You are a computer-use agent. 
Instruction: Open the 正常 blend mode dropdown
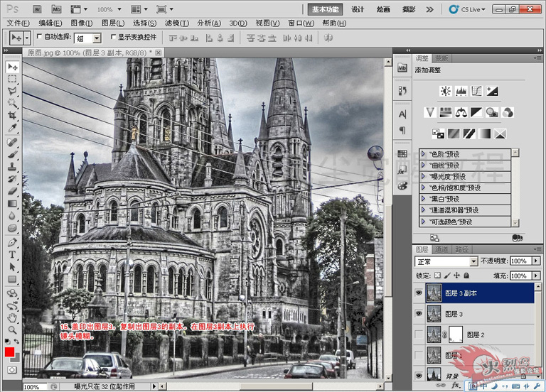(473, 261)
